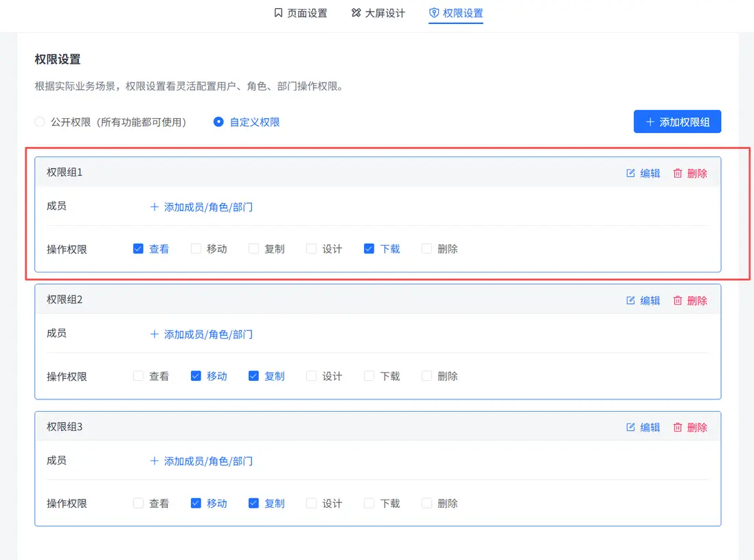Add member/role/department to 权限组1
The height and width of the screenshot is (560, 754).
[201, 207]
